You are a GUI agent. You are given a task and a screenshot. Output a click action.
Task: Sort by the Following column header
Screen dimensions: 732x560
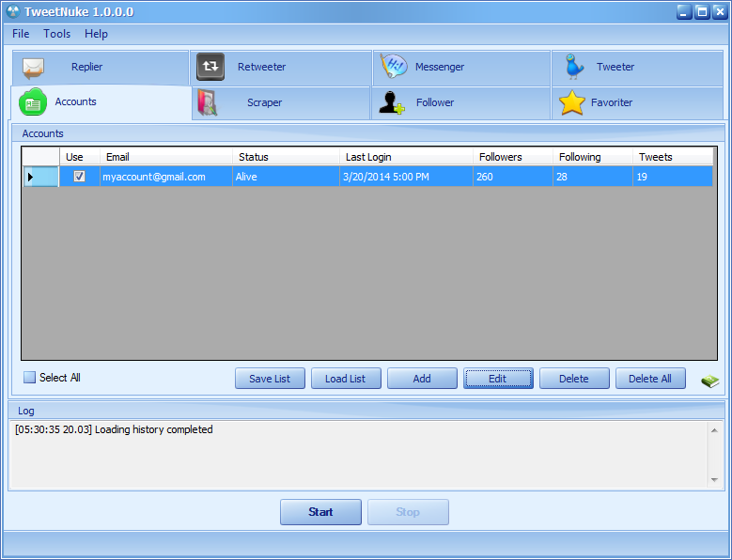(x=593, y=157)
